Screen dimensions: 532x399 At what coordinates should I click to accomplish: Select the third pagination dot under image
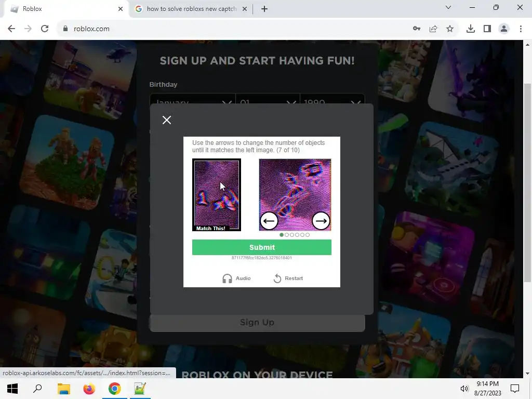click(x=292, y=235)
